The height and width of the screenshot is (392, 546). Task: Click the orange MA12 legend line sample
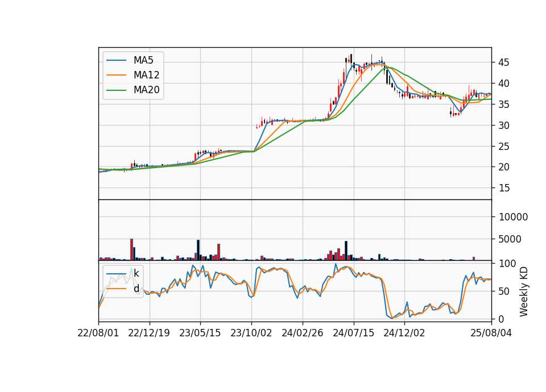116,75
